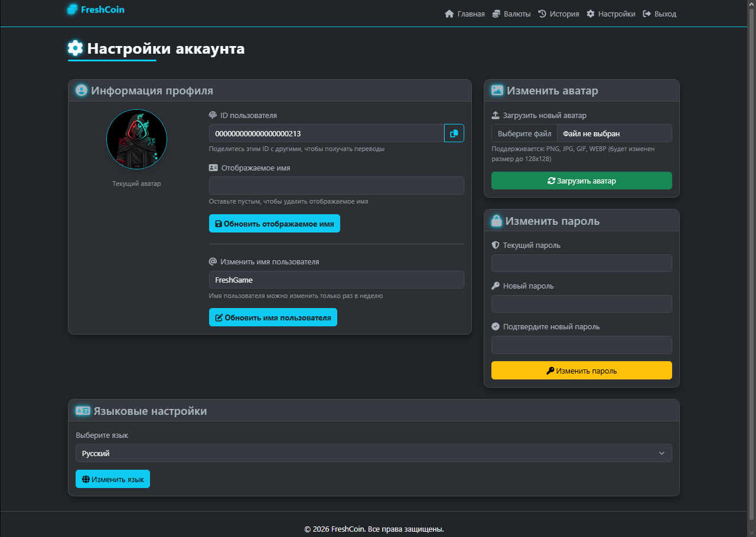
Task: Click the language dropdown chevron arrow
Action: [661, 453]
